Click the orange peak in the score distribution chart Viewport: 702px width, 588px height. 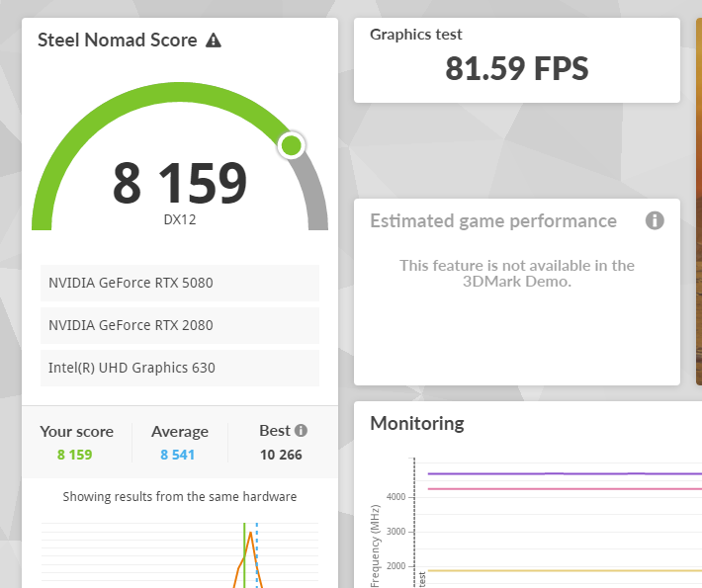[251, 533]
